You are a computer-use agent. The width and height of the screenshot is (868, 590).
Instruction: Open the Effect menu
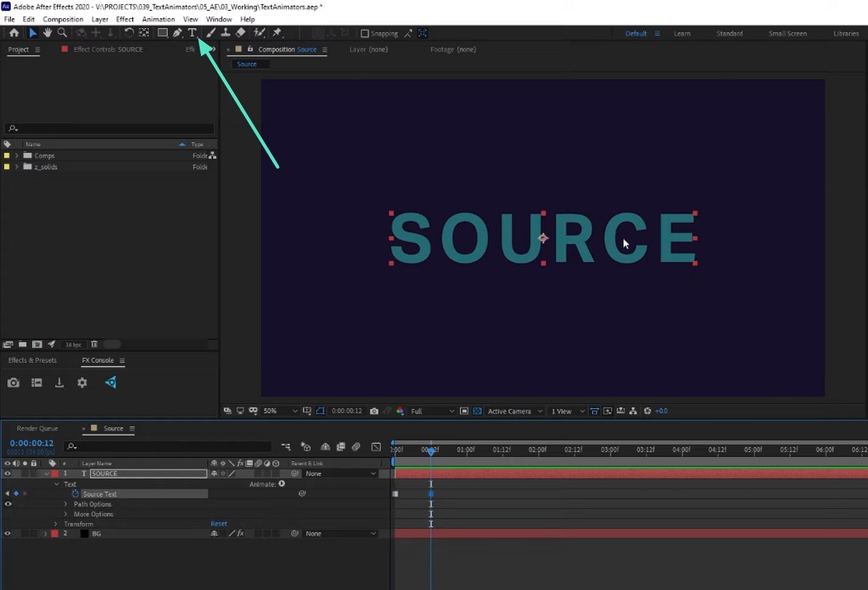point(125,19)
